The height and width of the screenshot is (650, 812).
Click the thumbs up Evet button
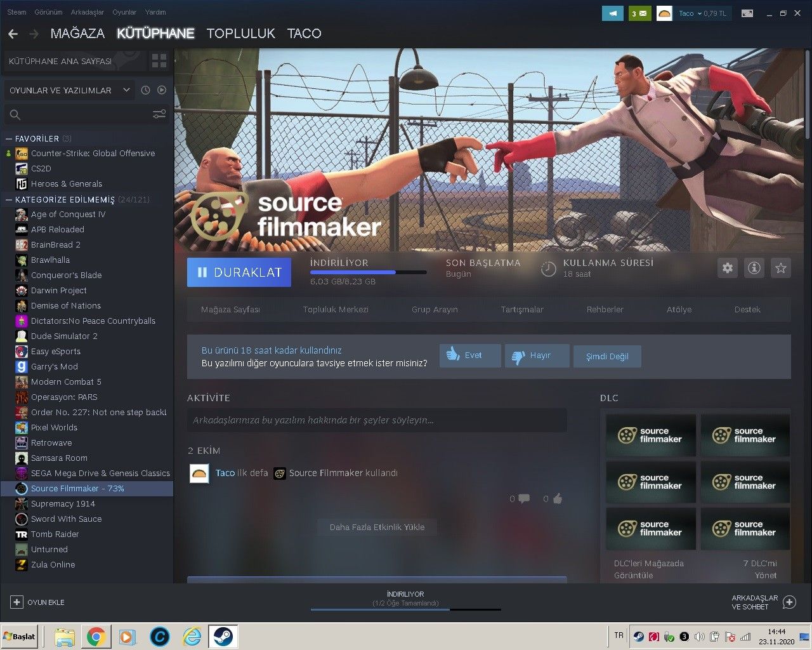pos(470,355)
